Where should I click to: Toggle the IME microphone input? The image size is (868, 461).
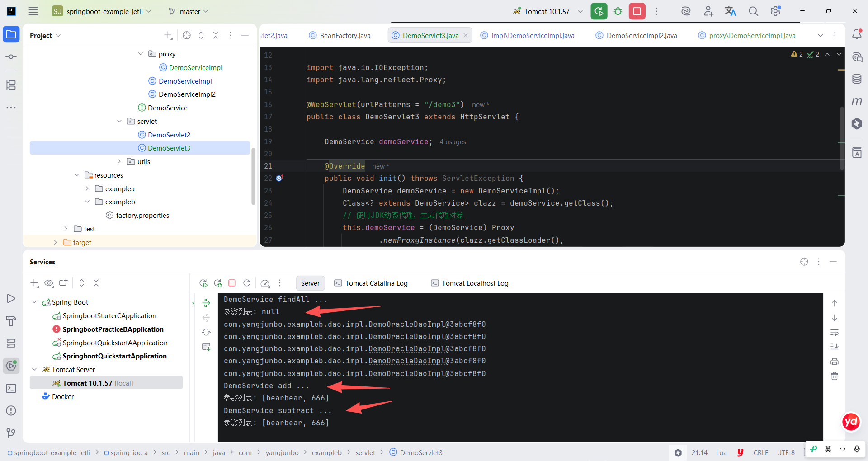pos(857,449)
